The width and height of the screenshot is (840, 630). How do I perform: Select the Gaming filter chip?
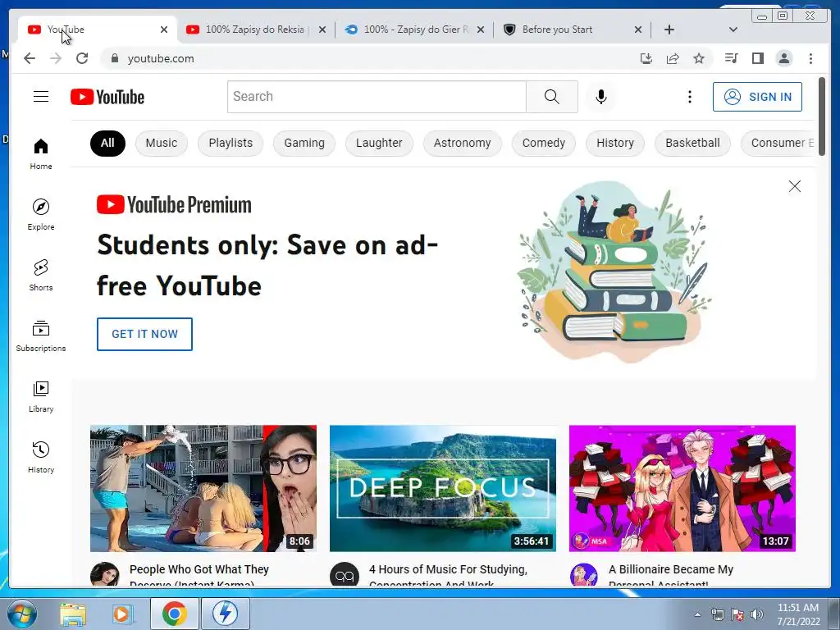click(304, 143)
